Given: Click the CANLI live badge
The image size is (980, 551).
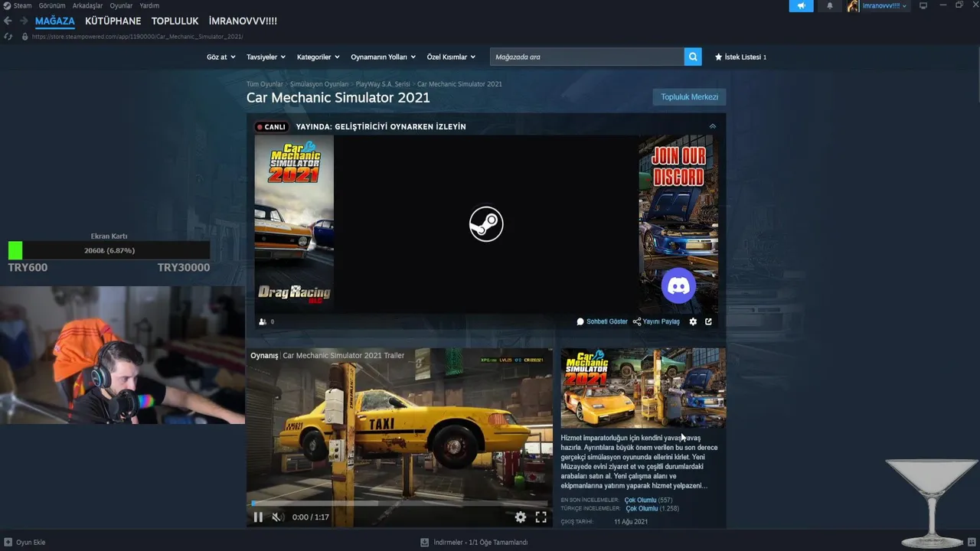Looking at the screenshot, I should tap(271, 127).
